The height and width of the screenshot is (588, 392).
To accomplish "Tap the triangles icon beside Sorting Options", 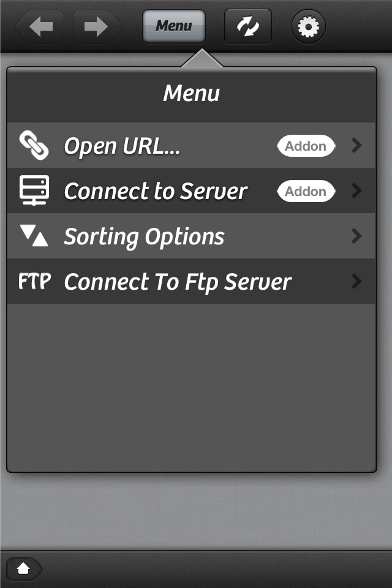I will (x=34, y=236).
